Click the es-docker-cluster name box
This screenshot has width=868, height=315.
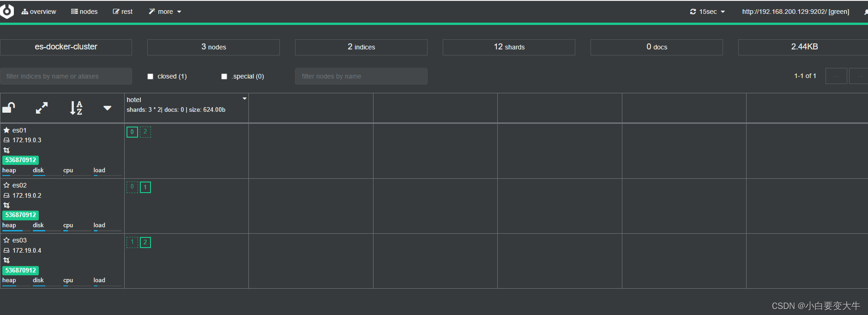pos(66,47)
